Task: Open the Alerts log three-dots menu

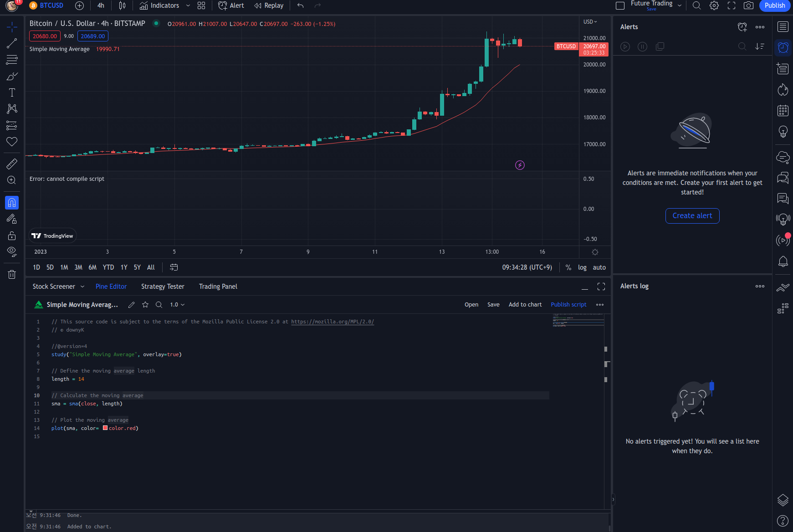Action: (760, 286)
